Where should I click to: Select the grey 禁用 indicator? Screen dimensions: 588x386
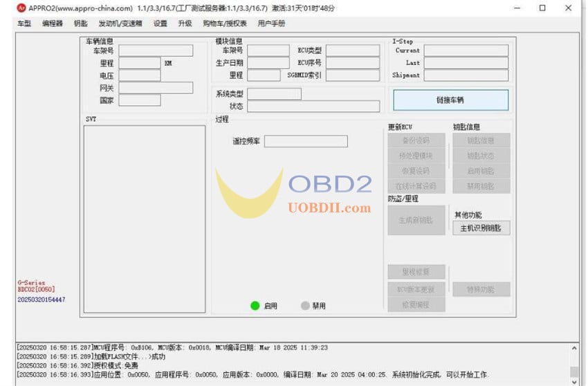coord(305,306)
